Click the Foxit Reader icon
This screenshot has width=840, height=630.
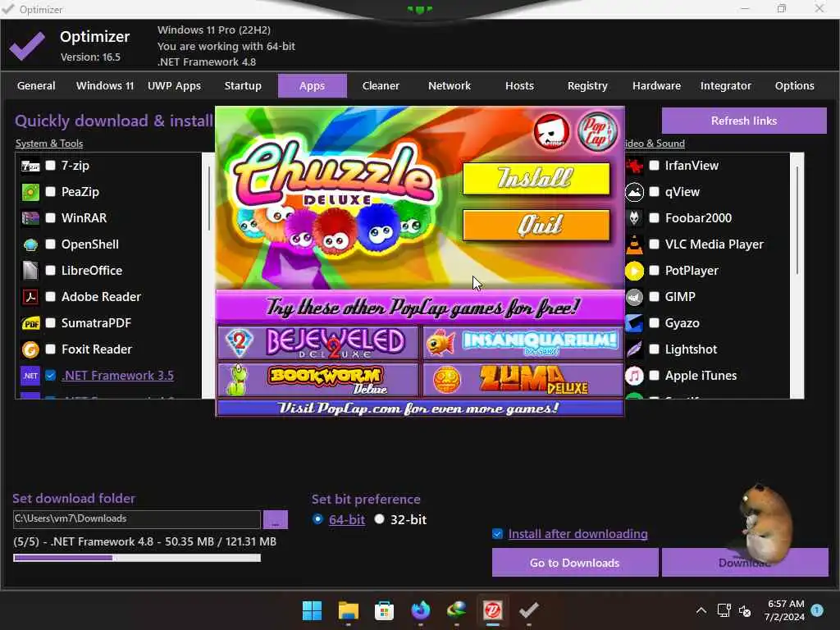[30, 349]
